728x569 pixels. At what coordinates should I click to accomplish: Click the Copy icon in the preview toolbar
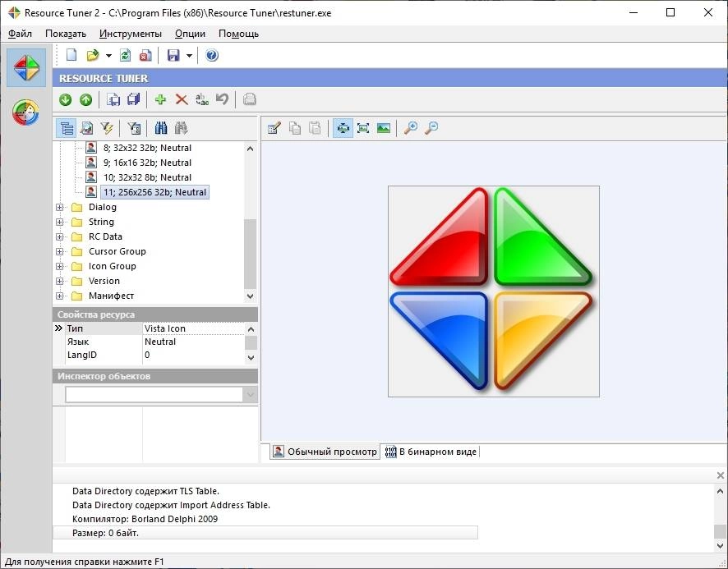(x=295, y=127)
